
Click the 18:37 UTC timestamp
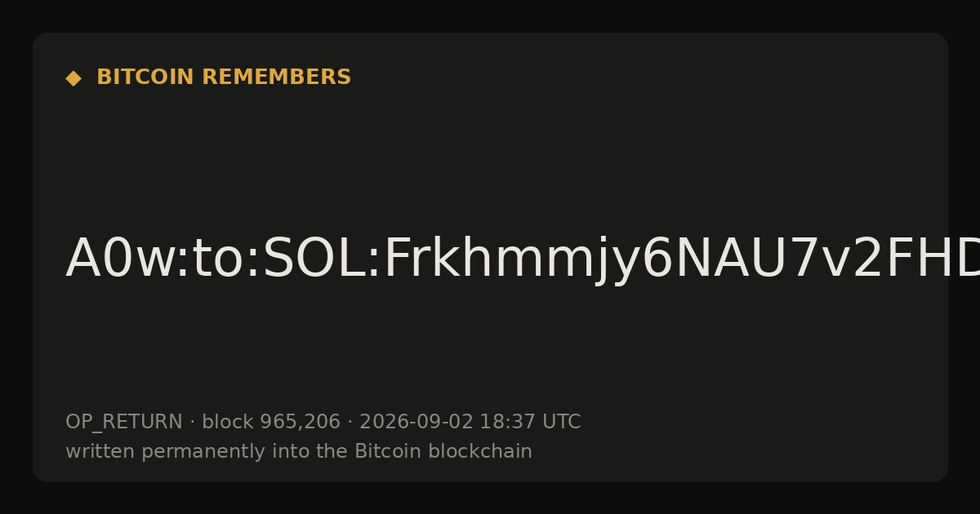click(530, 423)
